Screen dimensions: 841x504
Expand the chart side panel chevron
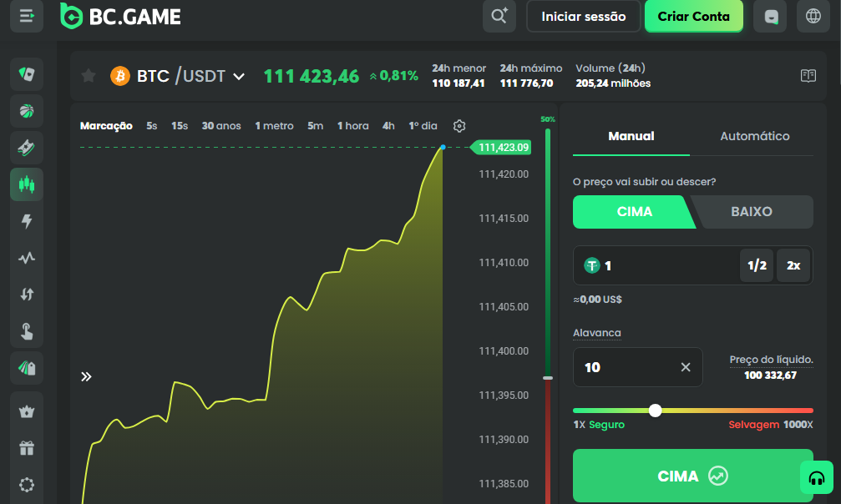tap(86, 376)
